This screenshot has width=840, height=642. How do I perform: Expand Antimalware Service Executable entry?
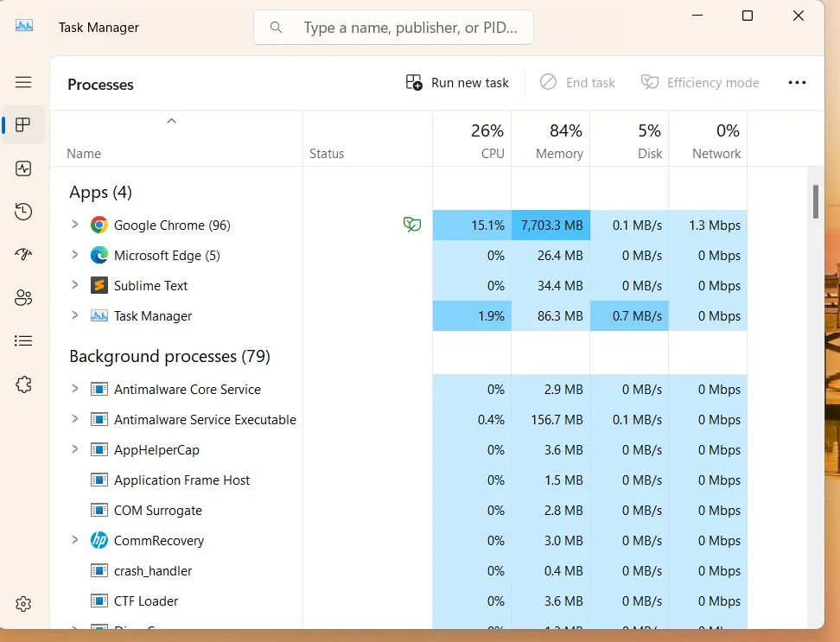click(x=75, y=419)
